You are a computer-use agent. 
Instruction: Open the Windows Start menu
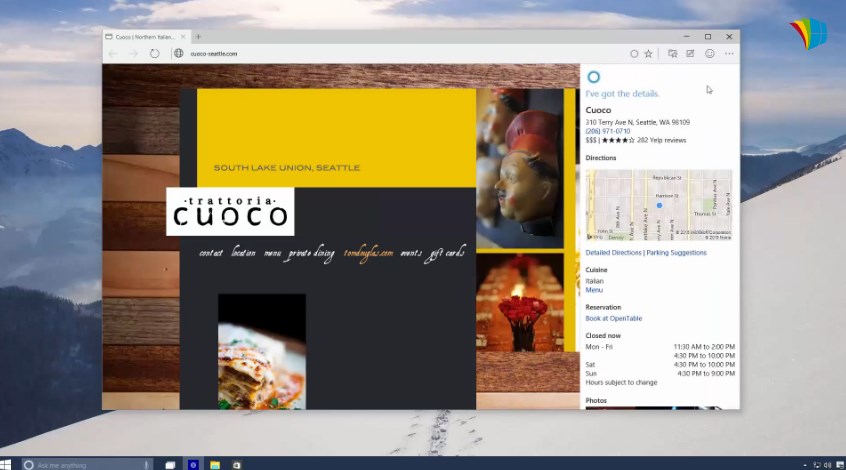5,465
